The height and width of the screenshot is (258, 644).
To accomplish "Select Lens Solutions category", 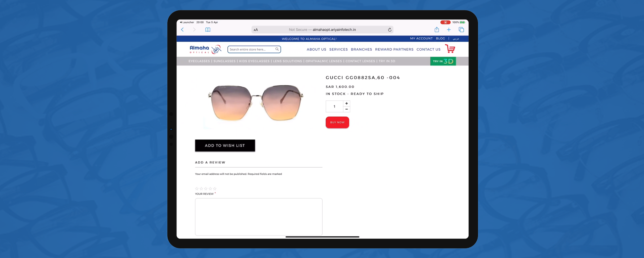I will [x=287, y=61].
